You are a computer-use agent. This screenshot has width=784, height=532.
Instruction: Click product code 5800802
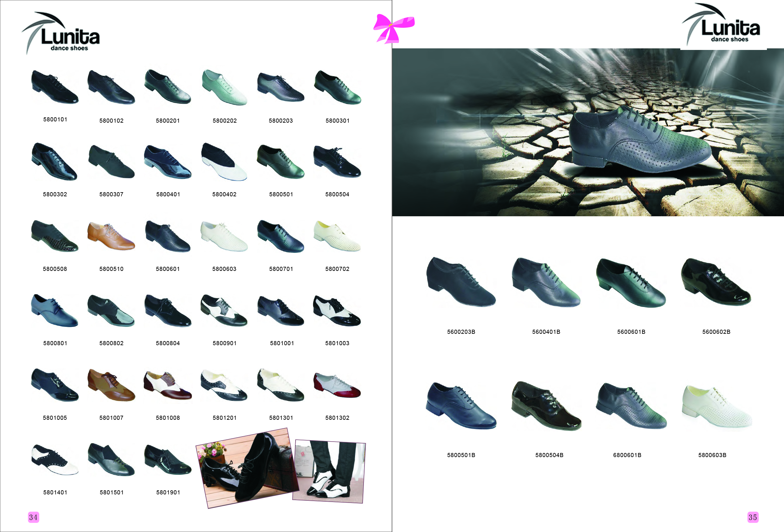[x=111, y=343]
